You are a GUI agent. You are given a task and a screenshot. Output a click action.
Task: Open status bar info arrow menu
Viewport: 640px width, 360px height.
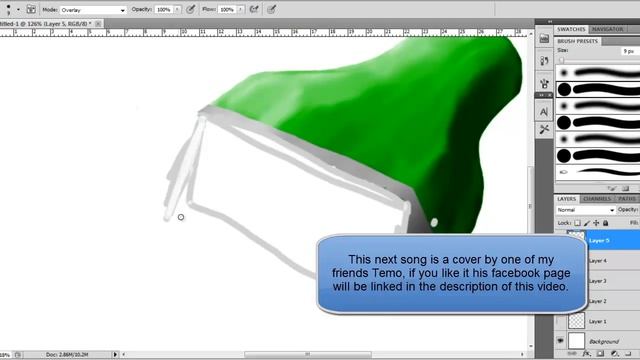[x=115, y=355]
